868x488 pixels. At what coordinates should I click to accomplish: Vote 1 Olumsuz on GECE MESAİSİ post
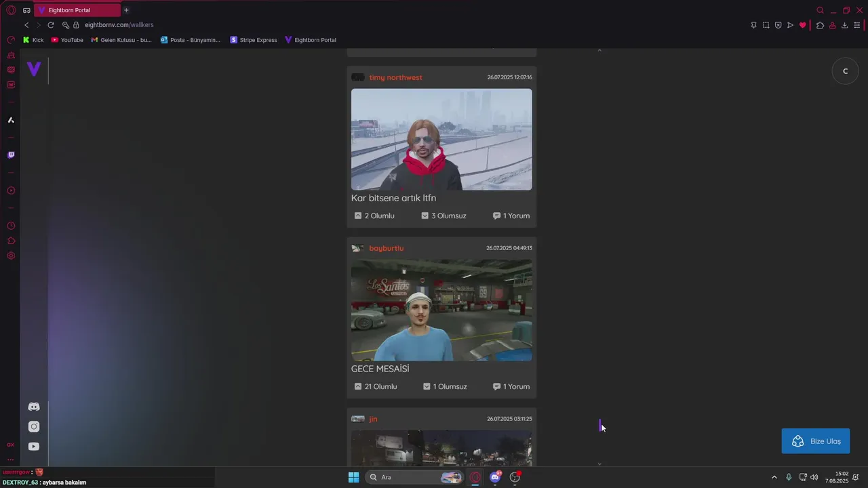[x=445, y=386]
